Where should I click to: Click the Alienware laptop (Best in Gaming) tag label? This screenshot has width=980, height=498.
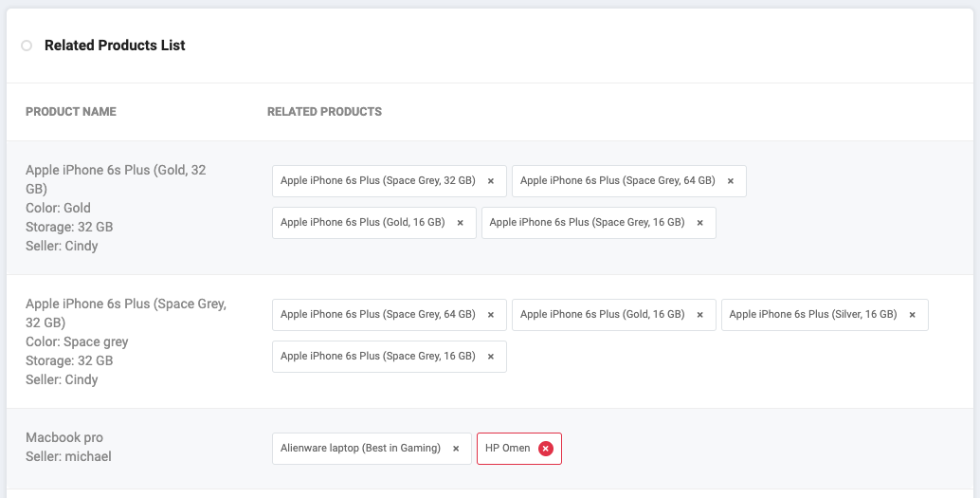pyautogui.click(x=360, y=449)
